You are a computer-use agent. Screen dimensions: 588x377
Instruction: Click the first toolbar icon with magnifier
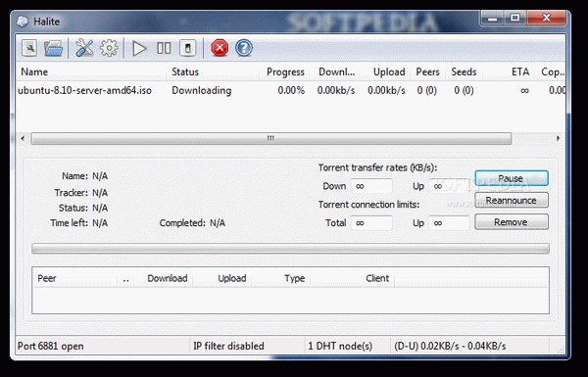(x=28, y=48)
